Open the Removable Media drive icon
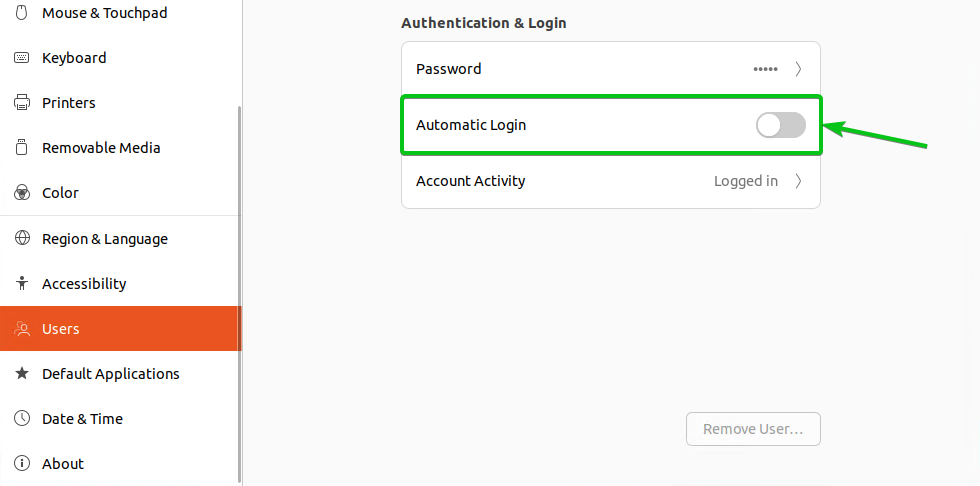Screen dimensions: 980x486 click(x=22, y=147)
